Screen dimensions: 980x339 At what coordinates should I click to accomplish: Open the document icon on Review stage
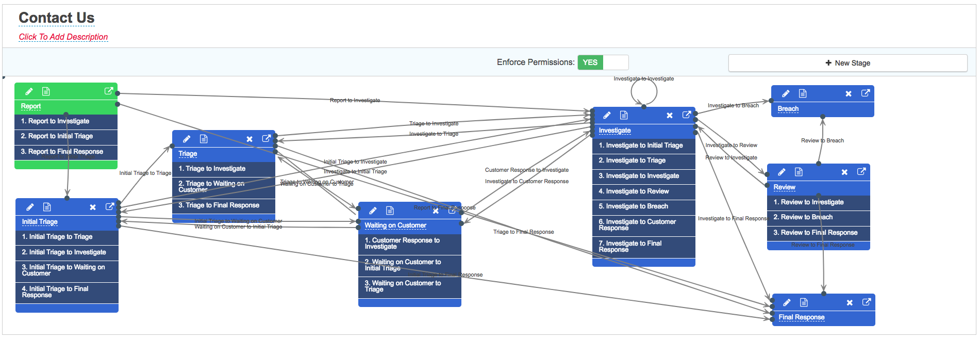point(799,172)
